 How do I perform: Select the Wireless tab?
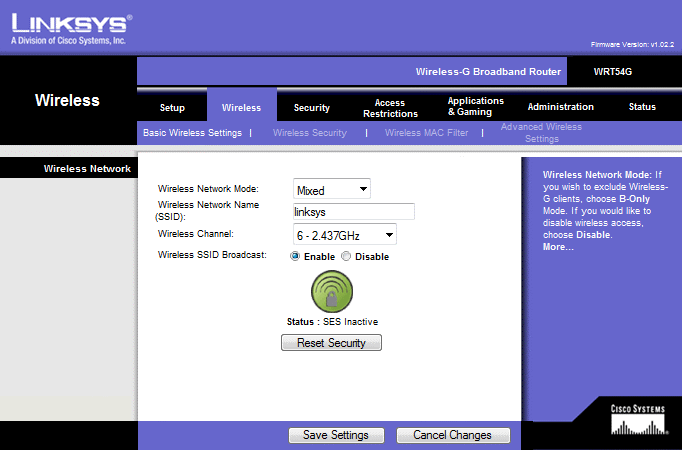[241, 107]
